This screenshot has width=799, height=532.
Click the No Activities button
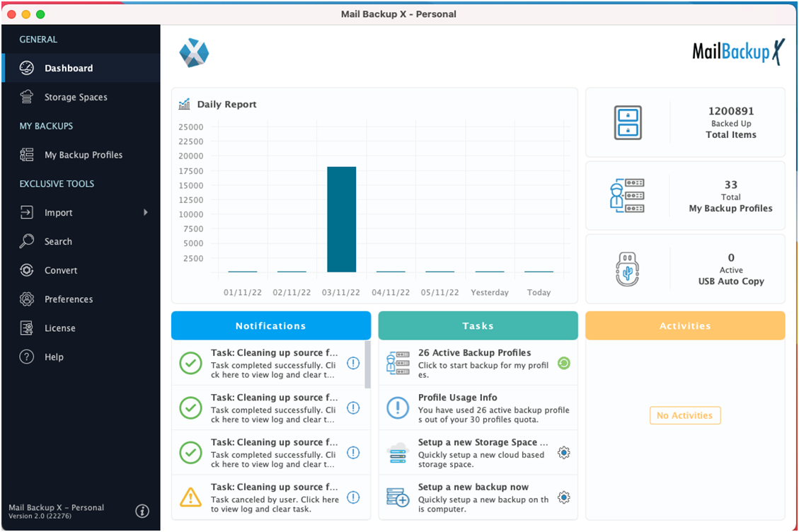click(x=685, y=415)
